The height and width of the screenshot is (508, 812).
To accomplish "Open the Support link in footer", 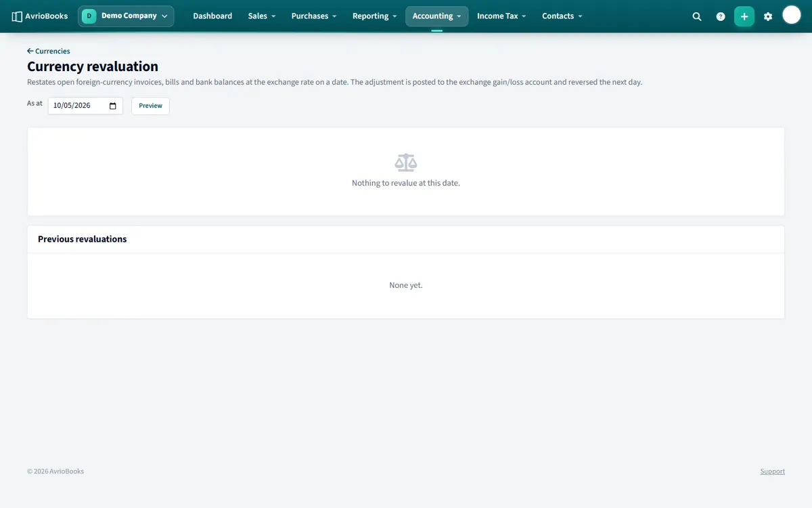I will (x=772, y=471).
